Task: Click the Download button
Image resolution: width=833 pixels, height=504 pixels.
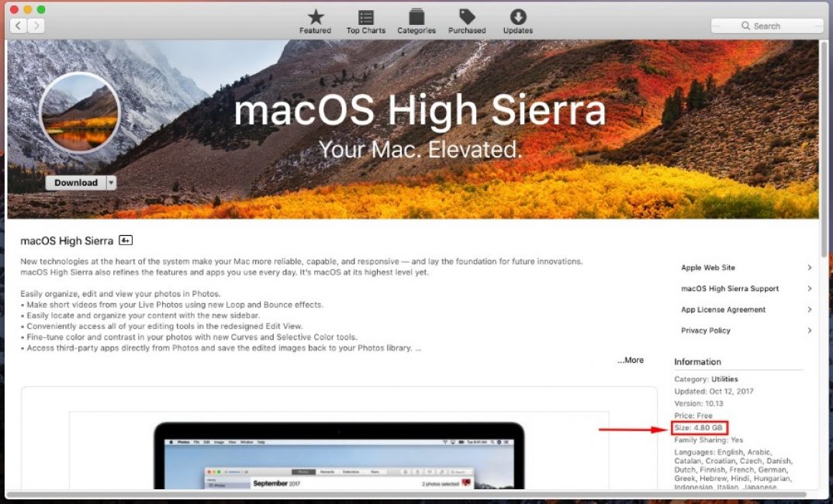Action: coord(76,183)
